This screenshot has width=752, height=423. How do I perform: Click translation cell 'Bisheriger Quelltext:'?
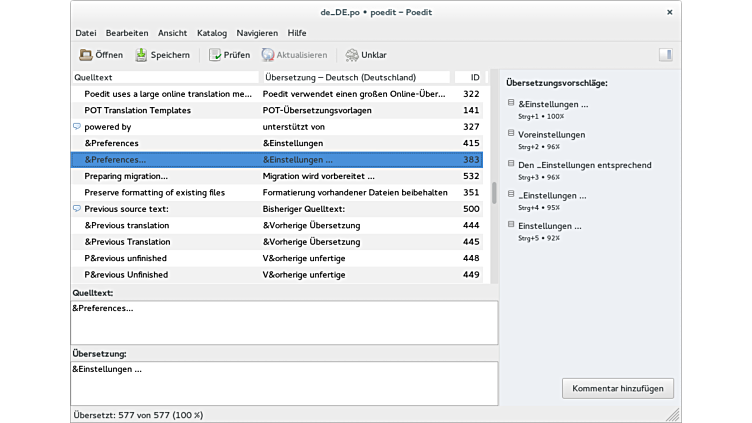tap(304, 209)
